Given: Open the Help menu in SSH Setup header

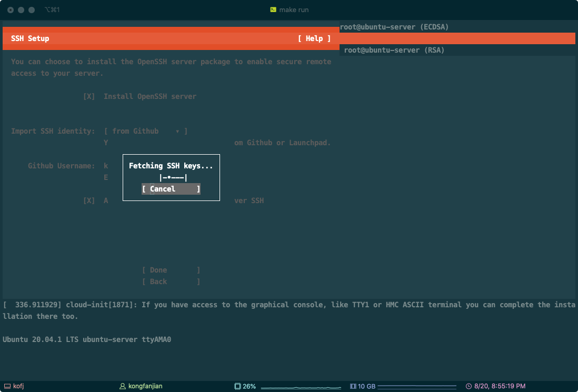Looking at the screenshot, I should 314,38.
